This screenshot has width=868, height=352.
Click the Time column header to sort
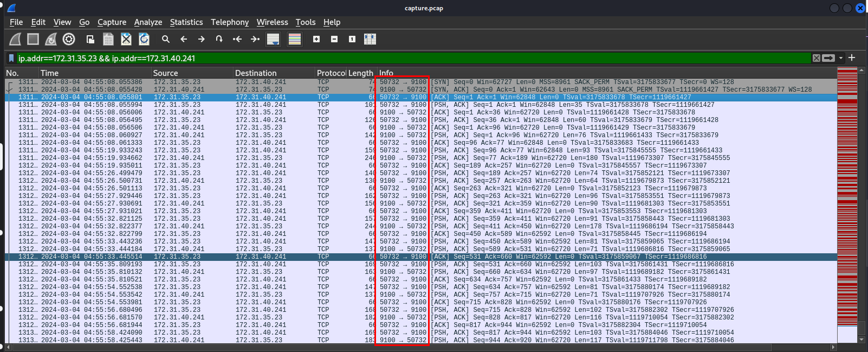point(49,73)
